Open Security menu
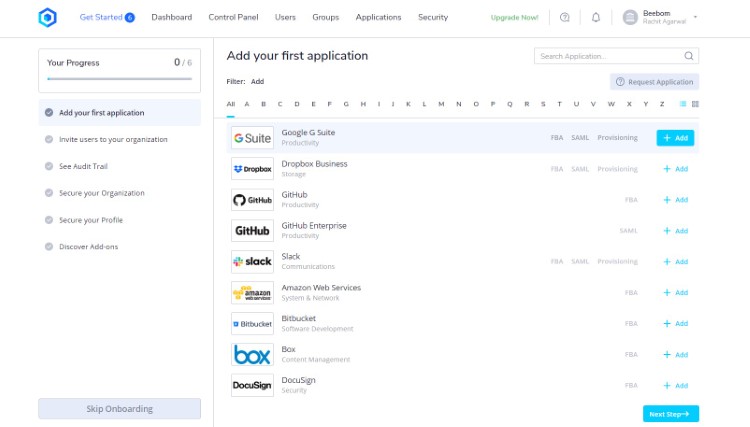Screen dimensions: 750x427 [433, 17]
